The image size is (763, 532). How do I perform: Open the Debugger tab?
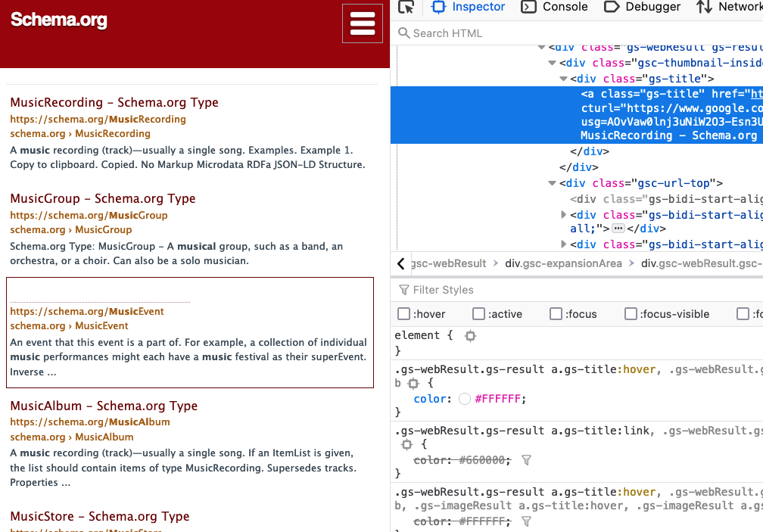tap(642, 7)
